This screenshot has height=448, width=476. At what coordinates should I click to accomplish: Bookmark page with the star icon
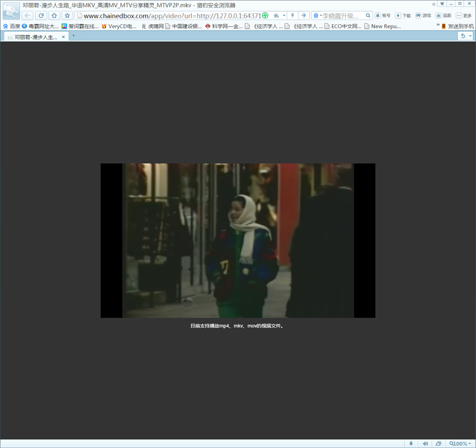click(67, 15)
